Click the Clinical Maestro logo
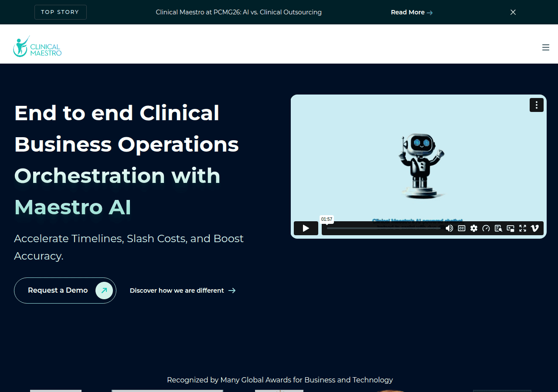Screen dimensions: 558x392 coord(37,46)
